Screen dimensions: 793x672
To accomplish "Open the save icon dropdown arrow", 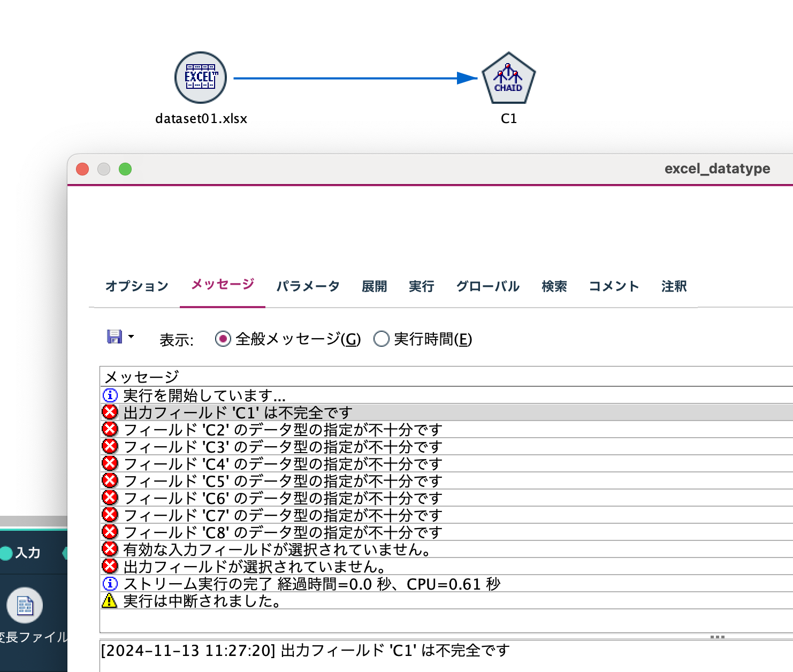I will point(131,337).
